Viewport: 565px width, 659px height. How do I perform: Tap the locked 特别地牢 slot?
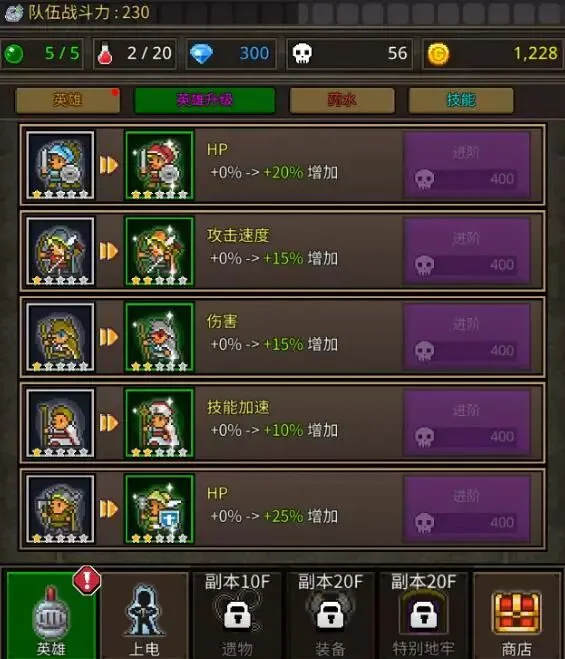click(x=423, y=615)
